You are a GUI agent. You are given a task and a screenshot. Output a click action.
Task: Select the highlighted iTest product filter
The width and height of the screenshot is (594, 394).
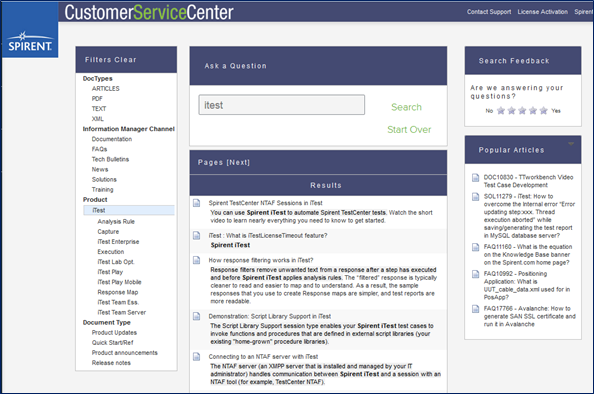pos(129,210)
